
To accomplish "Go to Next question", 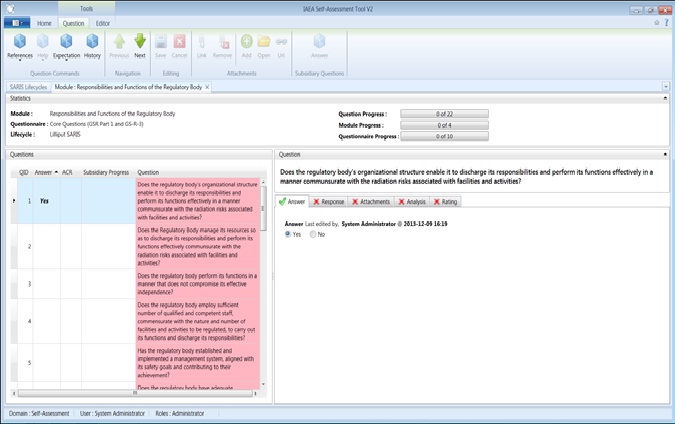I will click(140, 46).
